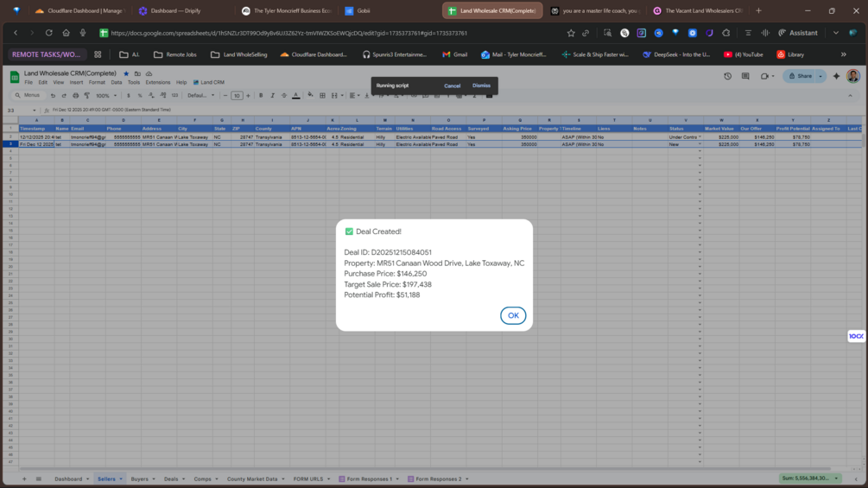
Task: Dismiss the Running script notification
Action: pyautogui.click(x=481, y=86)
